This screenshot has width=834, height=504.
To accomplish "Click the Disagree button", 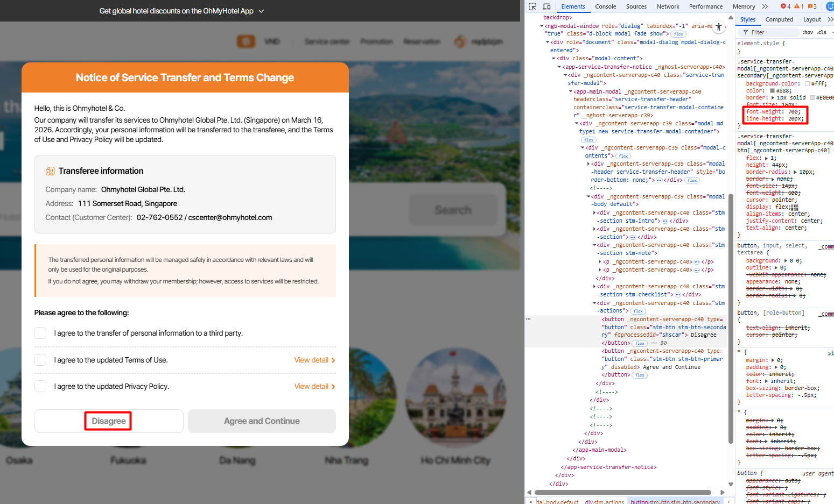I will pyautogui.click(x=109, y=421).
